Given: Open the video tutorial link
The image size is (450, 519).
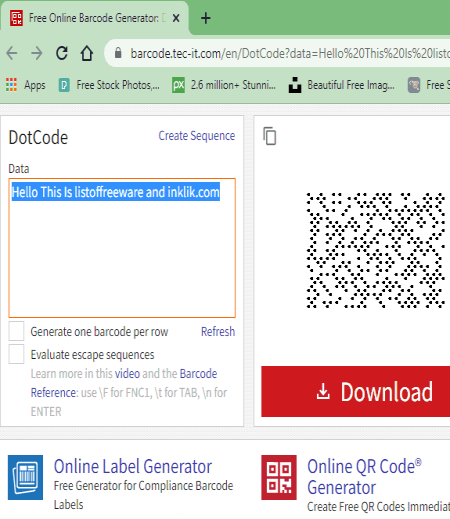Looking at the screenshot, I should click(127, 374).
